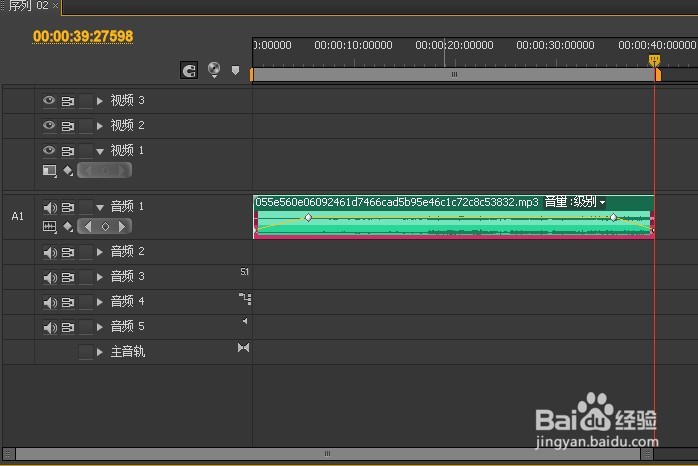
Task: Click the submix icon on 音频 4
Action: tap(245, 298)
